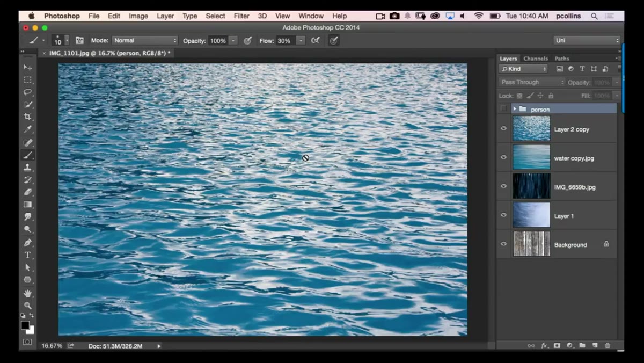Create a new group folder icon
Image resolution: width=644 pixels, height=363 pixels.
pyautogui.click(x=582, y=345)
